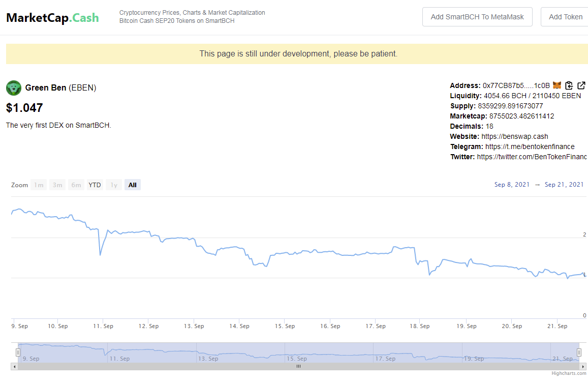
Task: Click the MetaMask fox icon beside address
Action: click(x=557, y=85)
